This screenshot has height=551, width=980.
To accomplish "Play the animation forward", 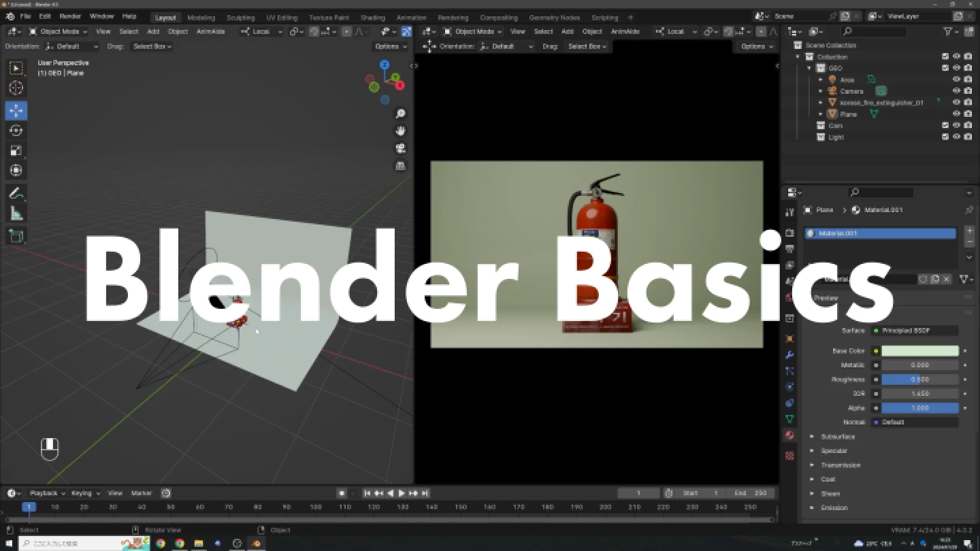I will 402,493.
